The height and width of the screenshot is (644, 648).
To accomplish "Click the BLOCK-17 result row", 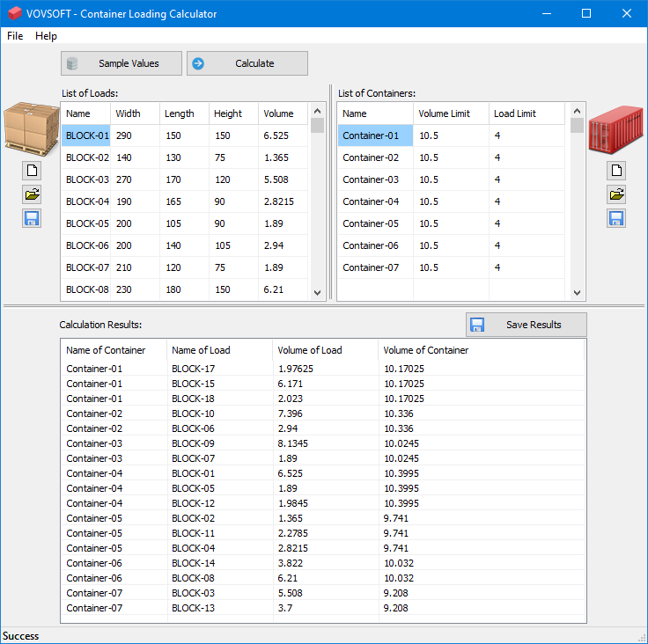I will (x=323, y=369).
